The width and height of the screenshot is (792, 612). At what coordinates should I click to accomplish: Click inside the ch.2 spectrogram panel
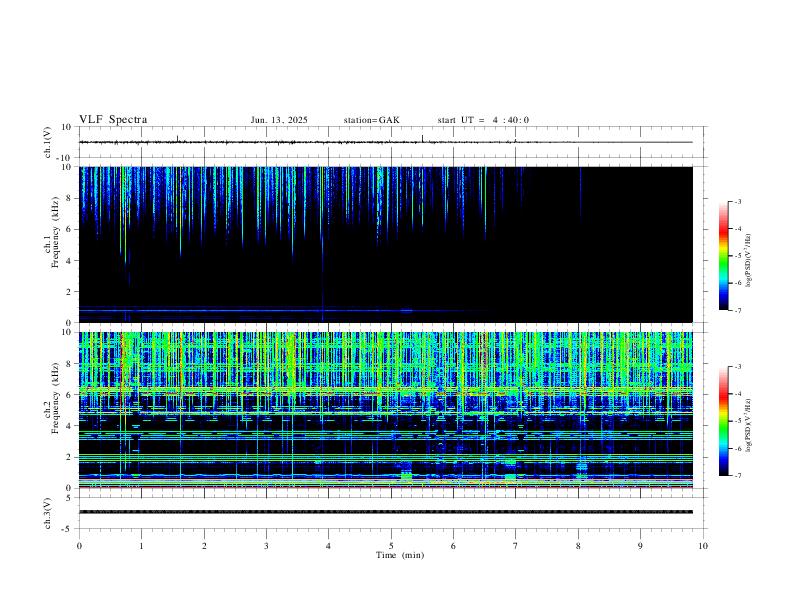pyautogui.click(x=385, y=410)
